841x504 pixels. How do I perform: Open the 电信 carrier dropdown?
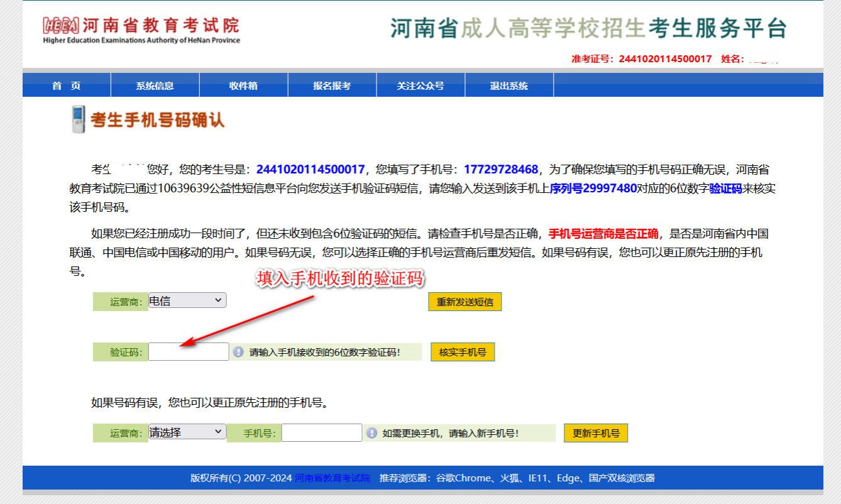[187, 301]
